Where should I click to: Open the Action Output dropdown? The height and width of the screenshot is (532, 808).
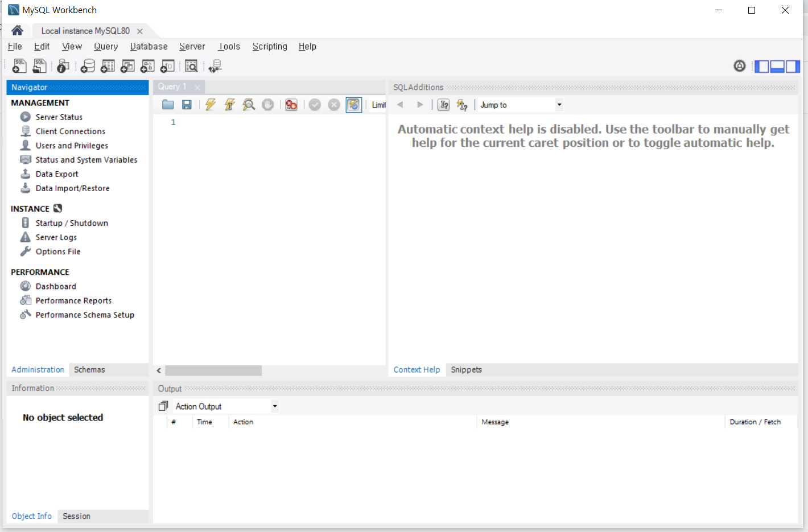(275, 406)
